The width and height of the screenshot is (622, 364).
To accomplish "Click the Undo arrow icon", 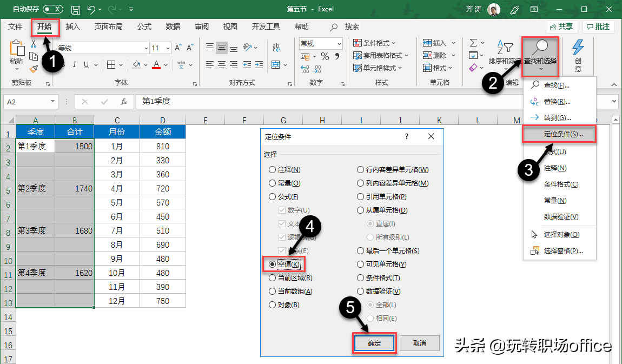I will (91, 10).
